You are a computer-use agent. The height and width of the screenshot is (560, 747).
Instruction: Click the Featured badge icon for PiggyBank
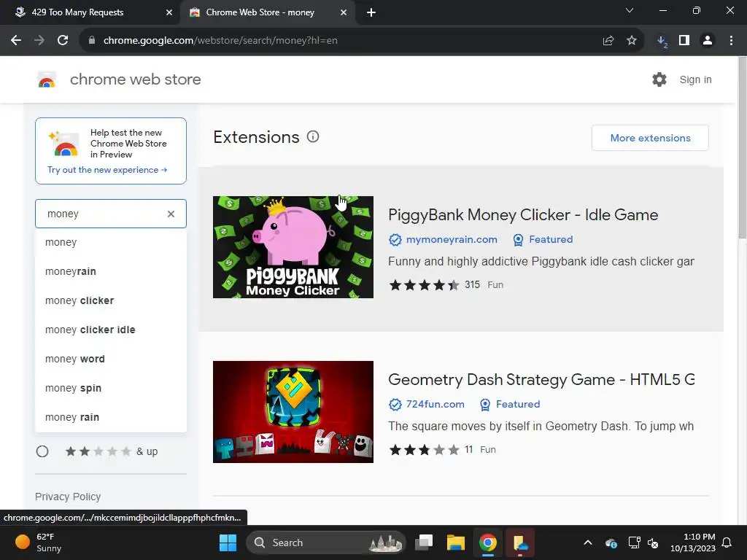519,239
